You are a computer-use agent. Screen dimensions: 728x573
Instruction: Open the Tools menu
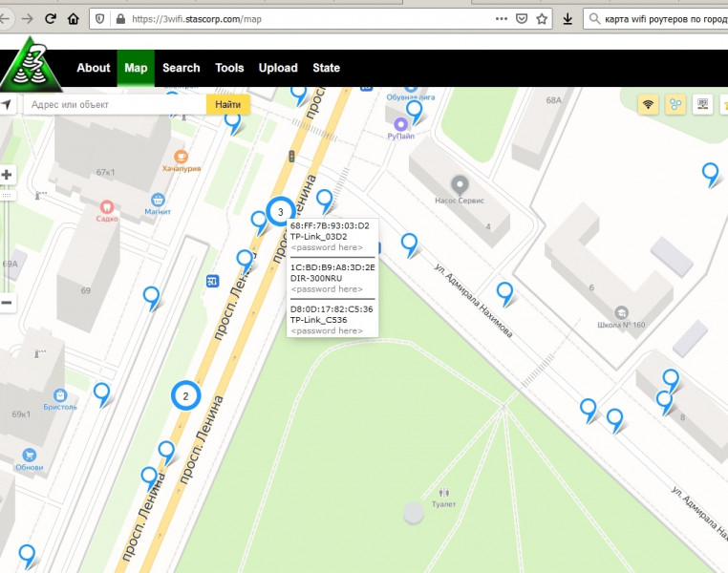229,68
